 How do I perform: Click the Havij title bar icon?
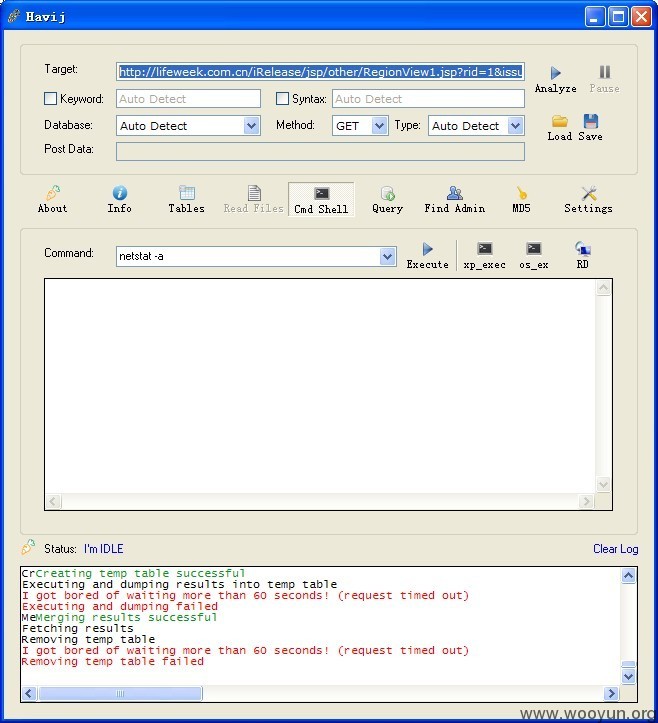coord(13,17)
